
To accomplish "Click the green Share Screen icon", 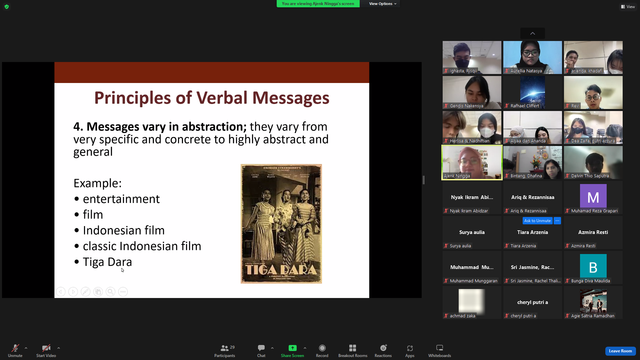I will pos(292,348).
